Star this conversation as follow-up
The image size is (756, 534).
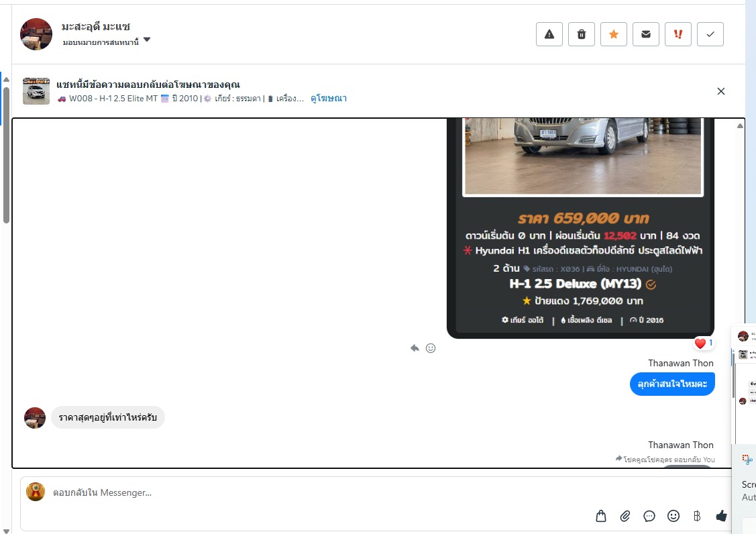[x=614, y=34]
